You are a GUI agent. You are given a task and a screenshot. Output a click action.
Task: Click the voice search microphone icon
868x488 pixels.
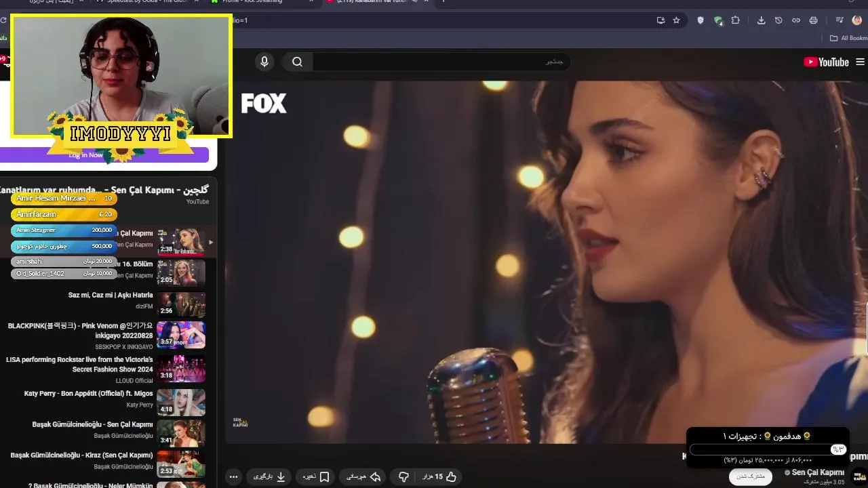click(x=264, y=62)
